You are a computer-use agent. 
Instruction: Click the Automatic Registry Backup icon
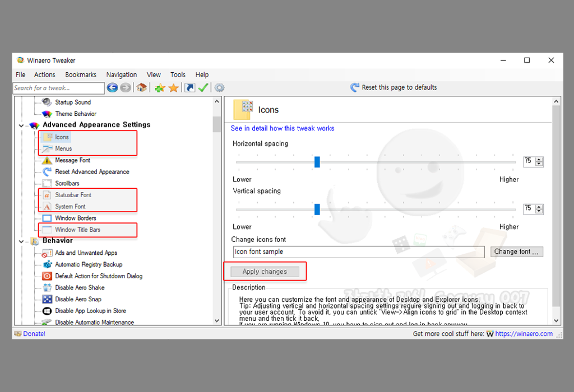pos(47,264)
